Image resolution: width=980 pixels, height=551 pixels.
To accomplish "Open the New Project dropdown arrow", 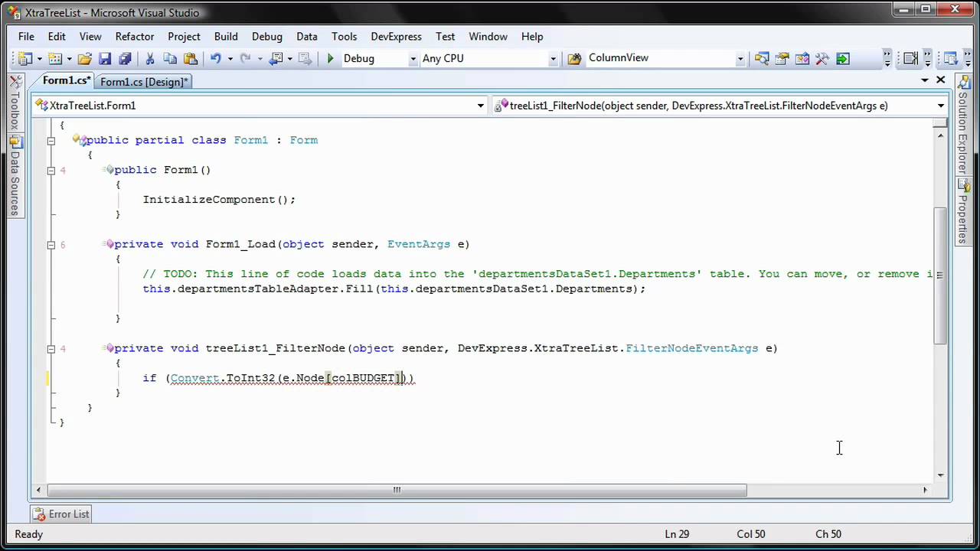I will 39,58.
